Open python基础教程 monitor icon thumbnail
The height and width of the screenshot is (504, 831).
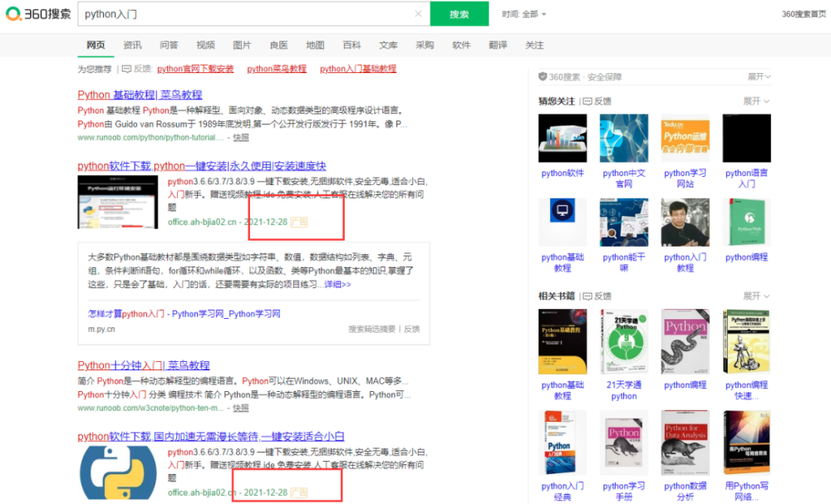tap(563, 223)
